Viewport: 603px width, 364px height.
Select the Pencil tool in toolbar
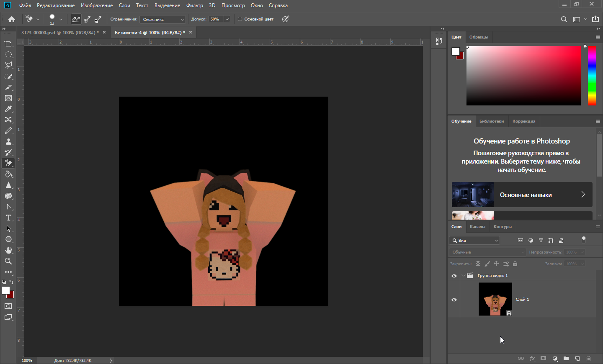click(8, 131)
